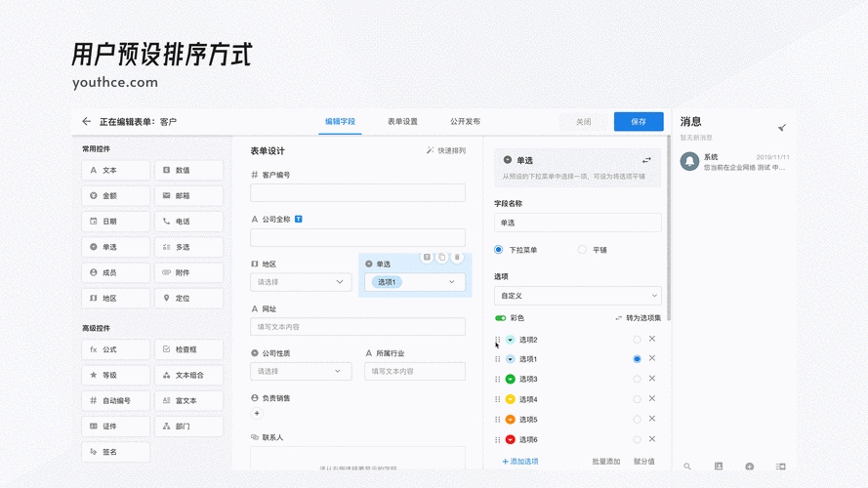
Task: Click the plus under 负责销售
Action: pos(257,413)
